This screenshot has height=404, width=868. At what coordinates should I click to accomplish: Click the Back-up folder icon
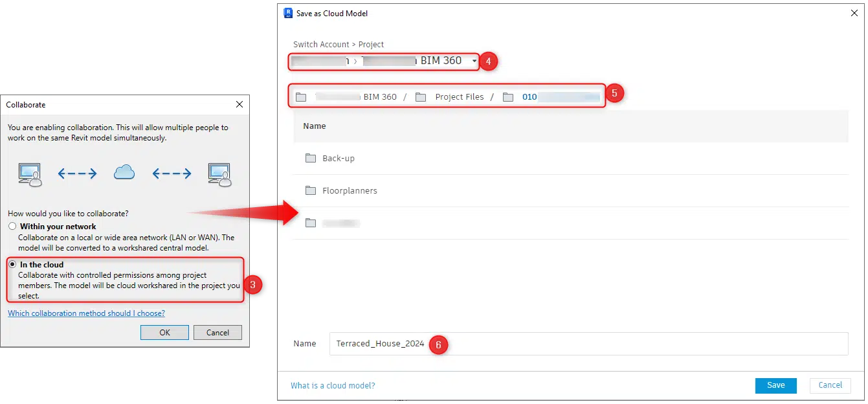[311, 158]
